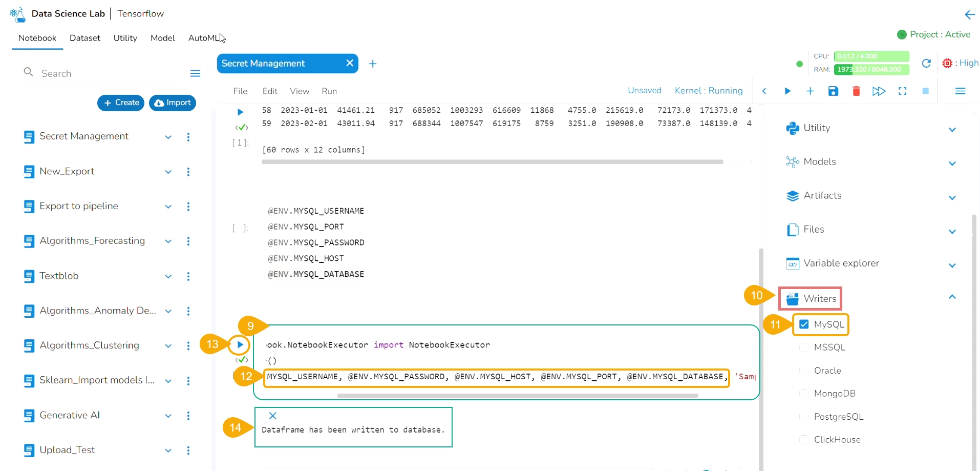The image size is (980, 471).
Task: Go to previous cell arrow in toolbar
Action: (x=764, y=91)
